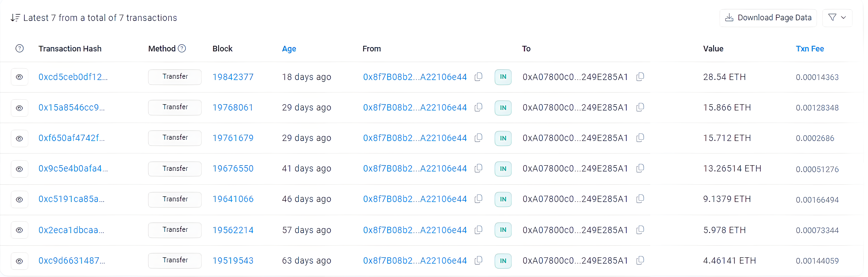Click the IN badge in the 15.712 ETH row
The width and height of the screenshot is (868, 277).
pos(503,138)
